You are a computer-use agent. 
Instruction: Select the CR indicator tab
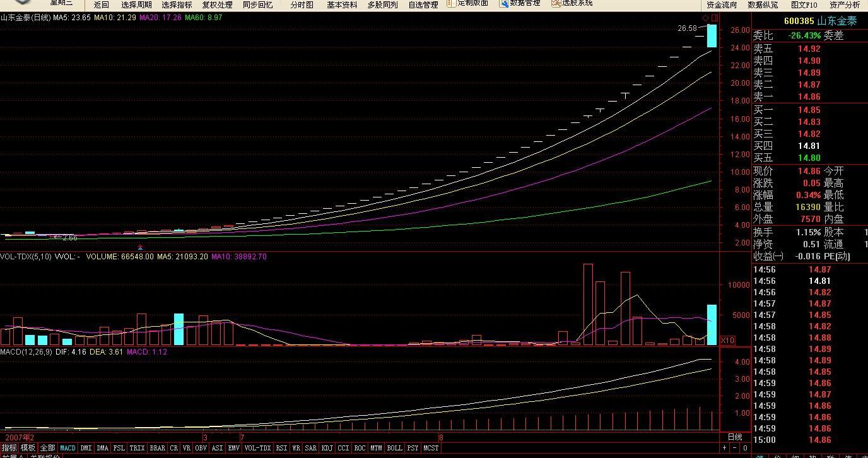click(x=173, y=448)
